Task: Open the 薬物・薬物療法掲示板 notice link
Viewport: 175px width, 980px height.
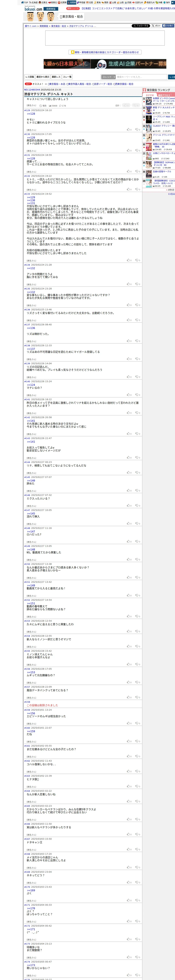Action: (x=105, y=52)
